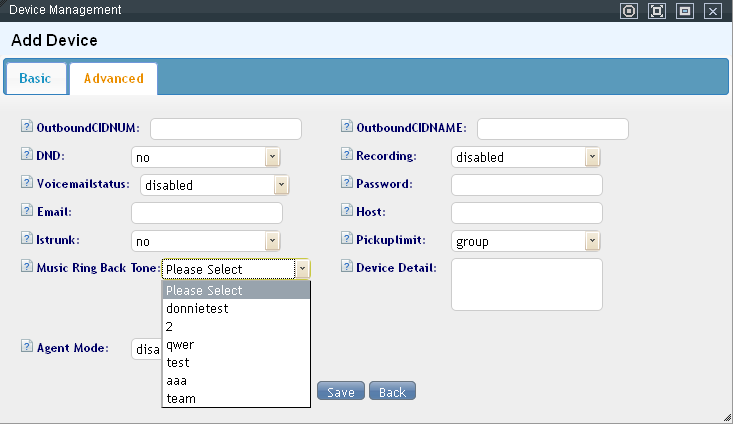Switch to the Basic tab
Viewport: 733px width, 424px height.
[x=35, y=78]
